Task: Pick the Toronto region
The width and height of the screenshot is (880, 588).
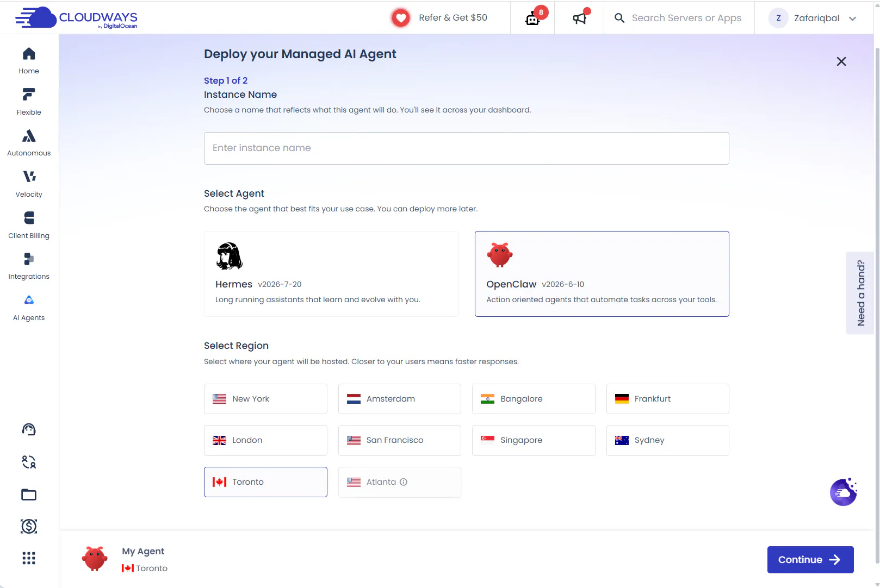Action: pos(265,482)
